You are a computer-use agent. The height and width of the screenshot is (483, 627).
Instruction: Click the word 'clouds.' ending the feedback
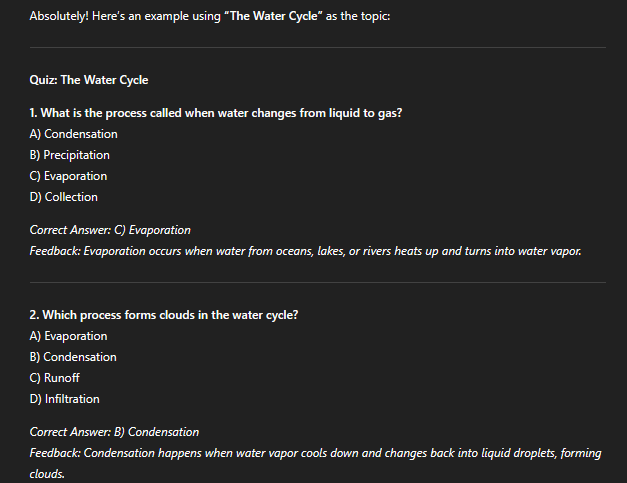coord(47,474)
